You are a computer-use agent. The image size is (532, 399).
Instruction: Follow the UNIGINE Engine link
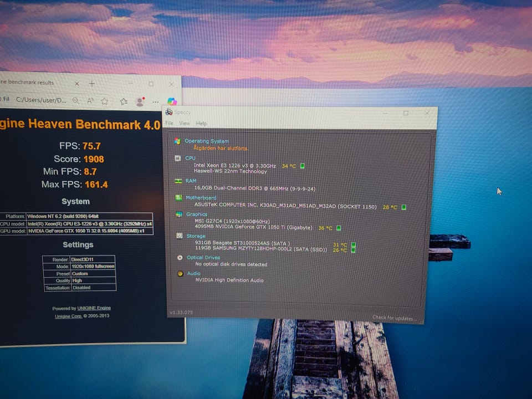[94, 308]
